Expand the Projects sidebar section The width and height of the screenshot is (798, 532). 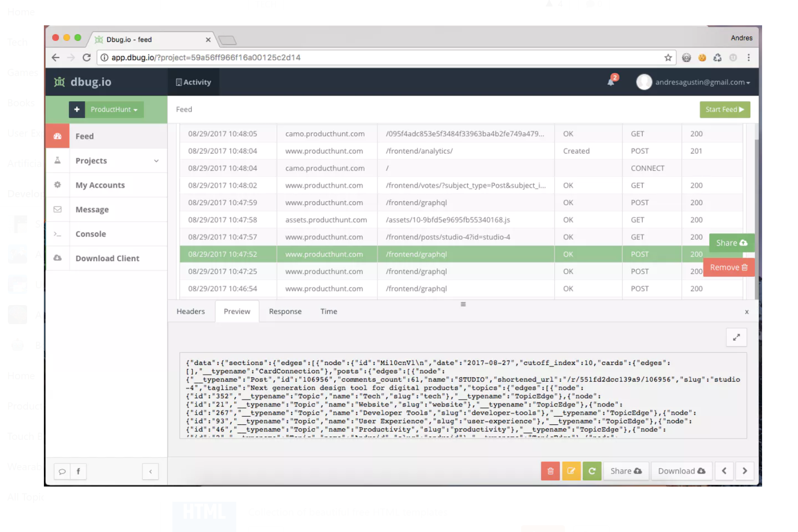(x=156, y=161)
